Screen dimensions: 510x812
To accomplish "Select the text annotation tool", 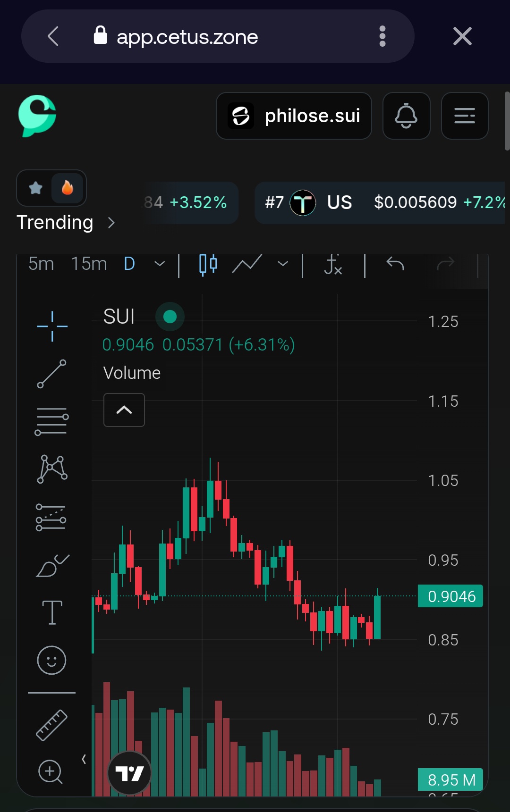I will (52, 612).
